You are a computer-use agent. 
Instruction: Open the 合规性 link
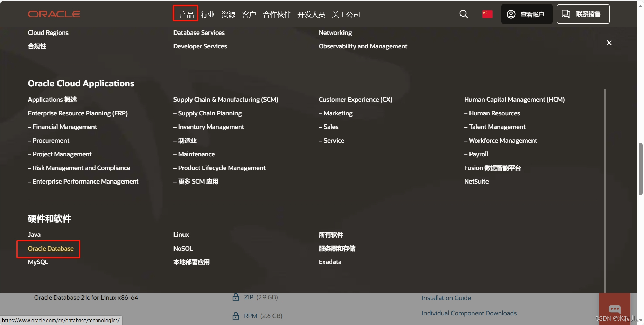[x=37, y=46]
